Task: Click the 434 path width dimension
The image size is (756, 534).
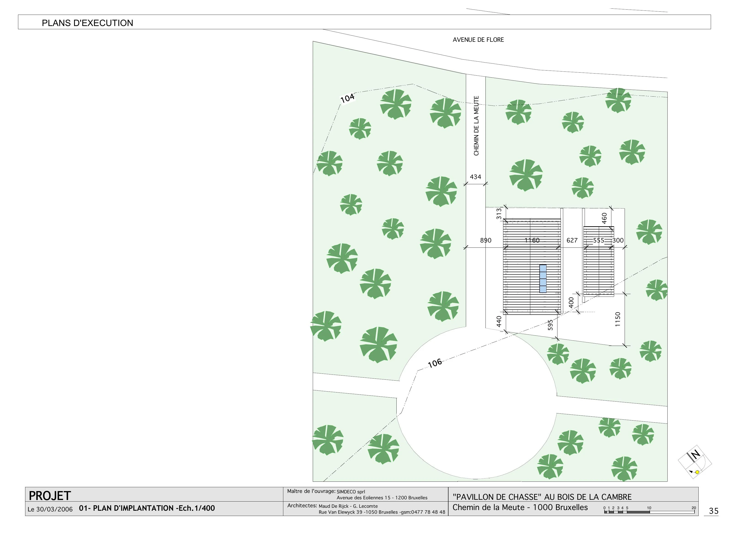Action: 475,177
